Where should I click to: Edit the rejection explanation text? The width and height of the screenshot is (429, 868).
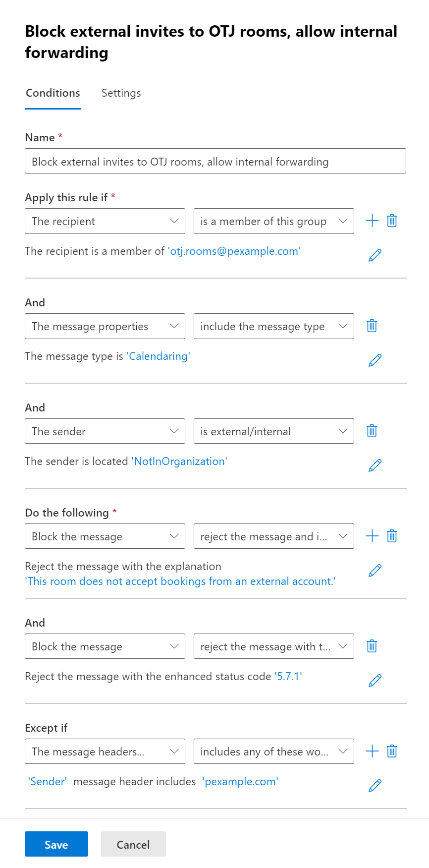point(375,571)
